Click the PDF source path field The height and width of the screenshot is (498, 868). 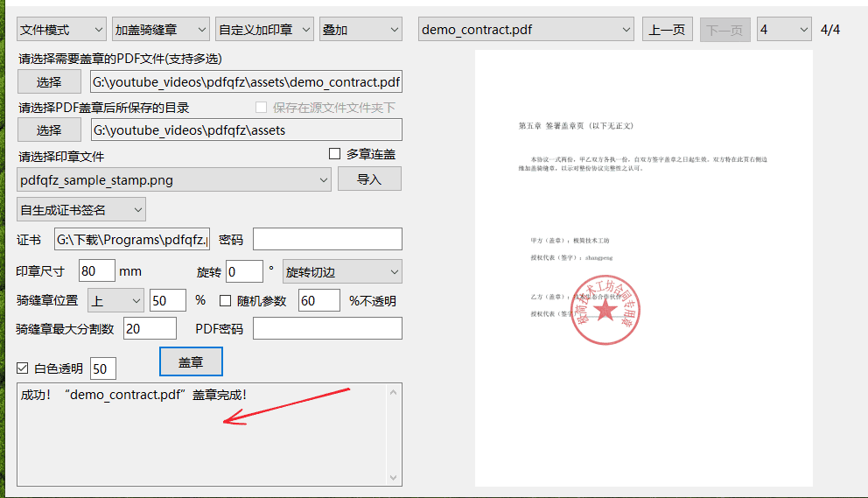[247, 82]
